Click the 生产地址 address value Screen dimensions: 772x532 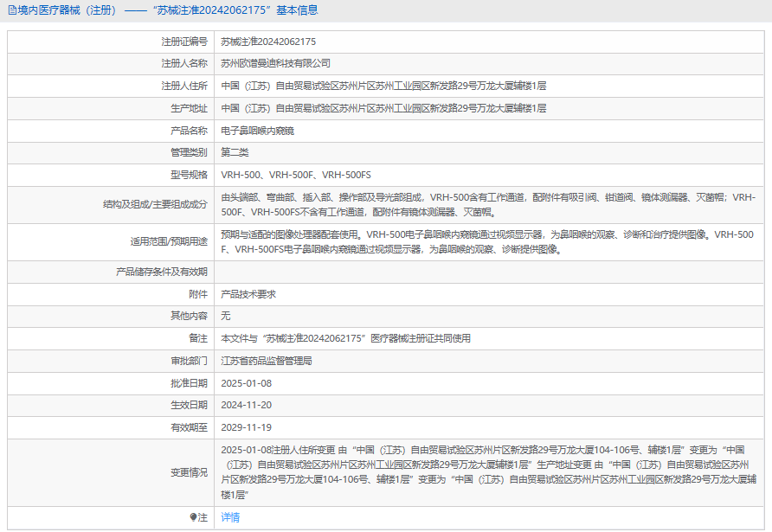[x=383, y=108]
